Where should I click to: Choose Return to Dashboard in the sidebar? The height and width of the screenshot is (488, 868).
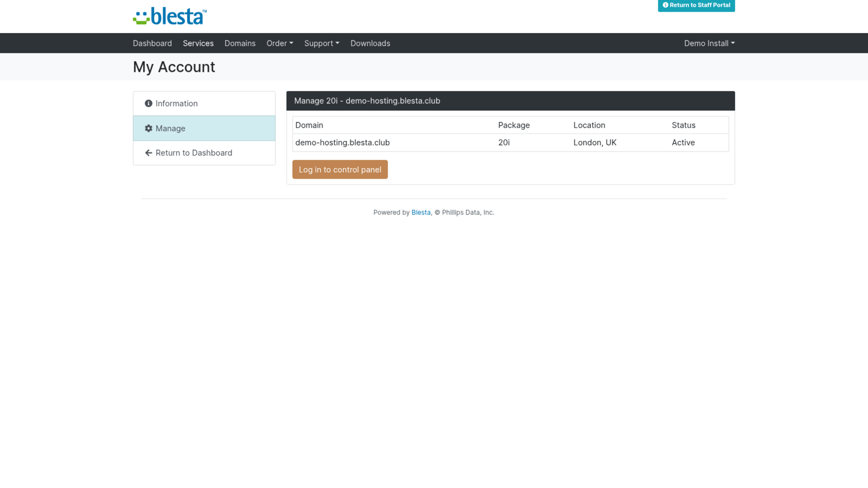click(204, 153)
